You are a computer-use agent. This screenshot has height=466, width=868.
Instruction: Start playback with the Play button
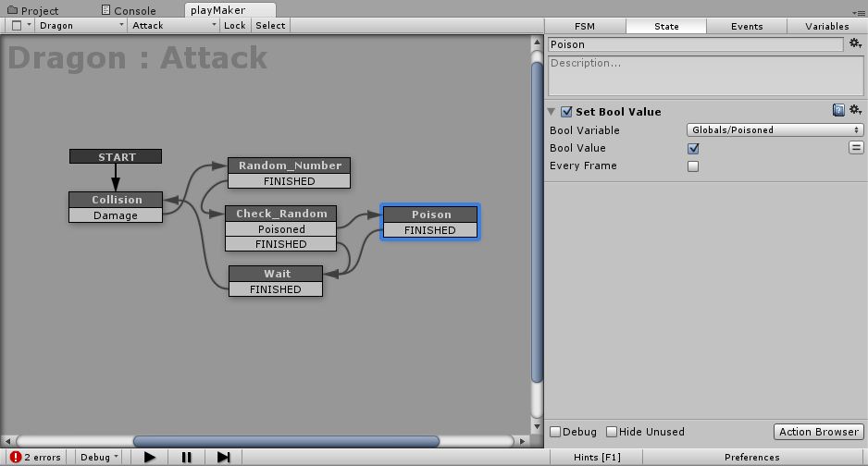click(x=150, y=457)
